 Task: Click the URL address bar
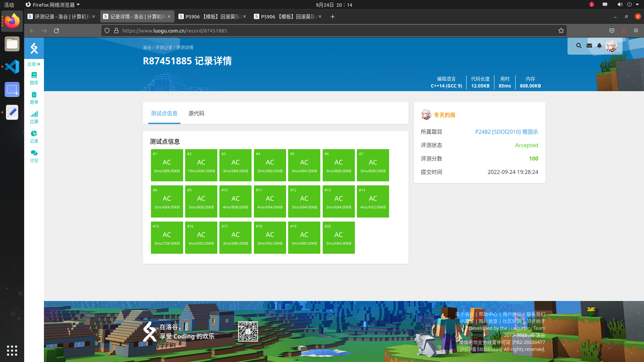[334, 31]
